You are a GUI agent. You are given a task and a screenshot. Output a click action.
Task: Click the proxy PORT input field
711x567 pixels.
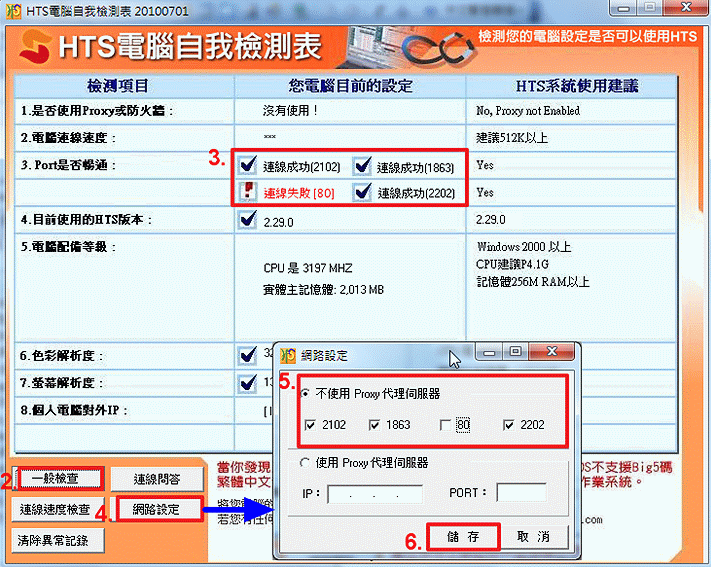coord(521,493)
